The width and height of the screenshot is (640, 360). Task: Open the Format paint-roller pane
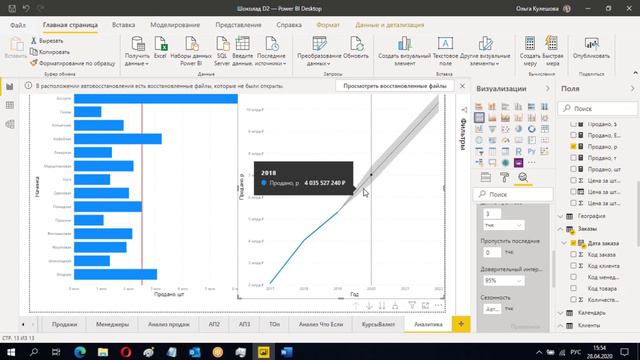(x=504, y=177)
